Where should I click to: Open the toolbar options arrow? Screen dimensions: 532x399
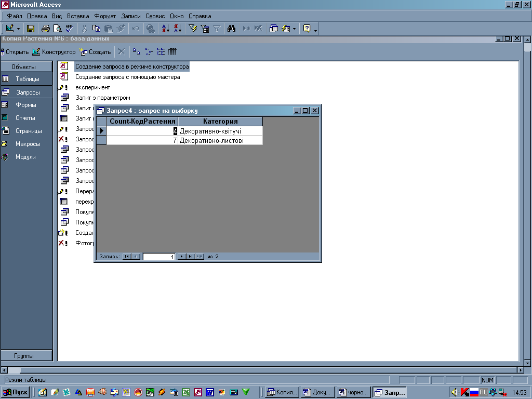coord(315,31)
